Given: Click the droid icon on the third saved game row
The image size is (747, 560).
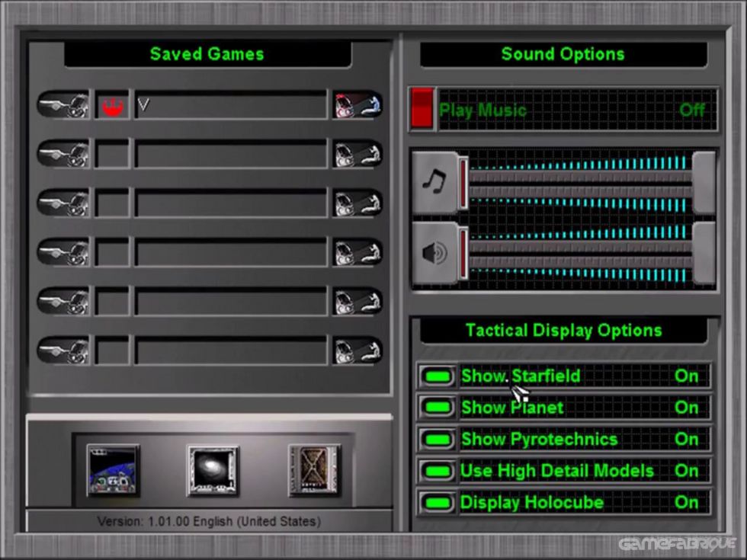Looking at the screenshot, I should pos(357,203).
